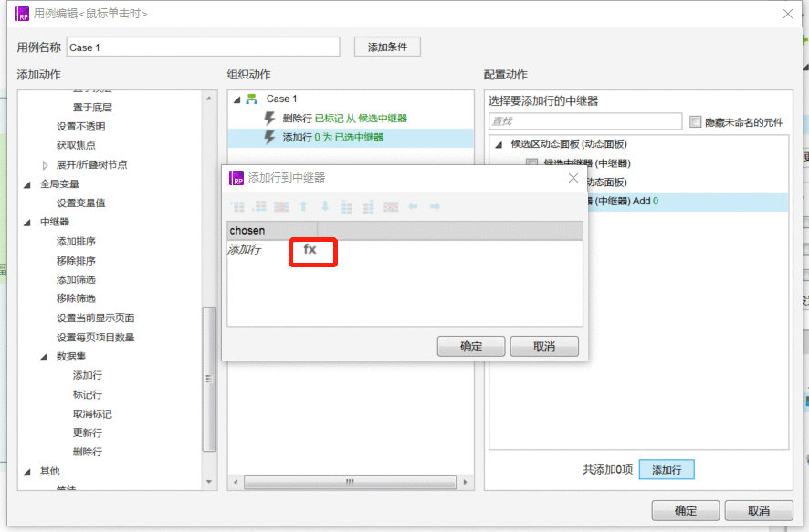The height and width of the screenshot is (532, 809).
Task: Click the insert column left toolbar icon
Action: point(347,207)
